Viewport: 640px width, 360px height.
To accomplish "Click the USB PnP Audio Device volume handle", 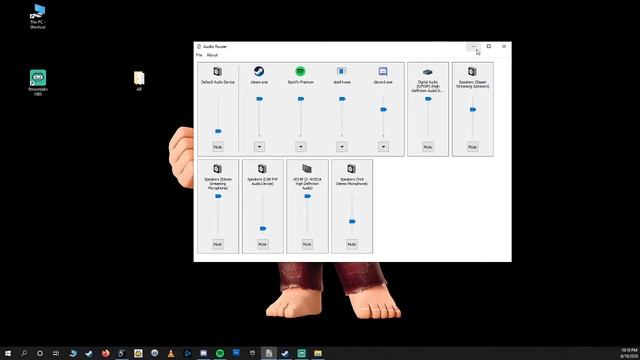I will (x=263, y=228).
